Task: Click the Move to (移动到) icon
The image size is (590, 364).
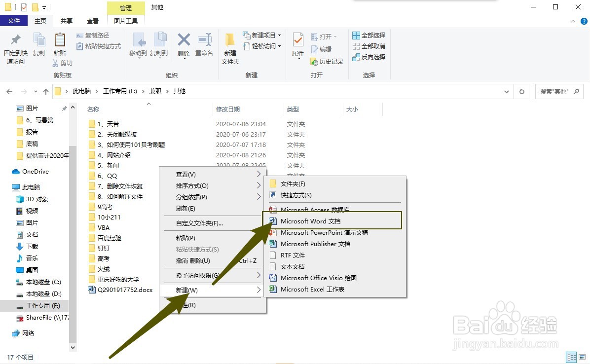Action: (139, 40)
